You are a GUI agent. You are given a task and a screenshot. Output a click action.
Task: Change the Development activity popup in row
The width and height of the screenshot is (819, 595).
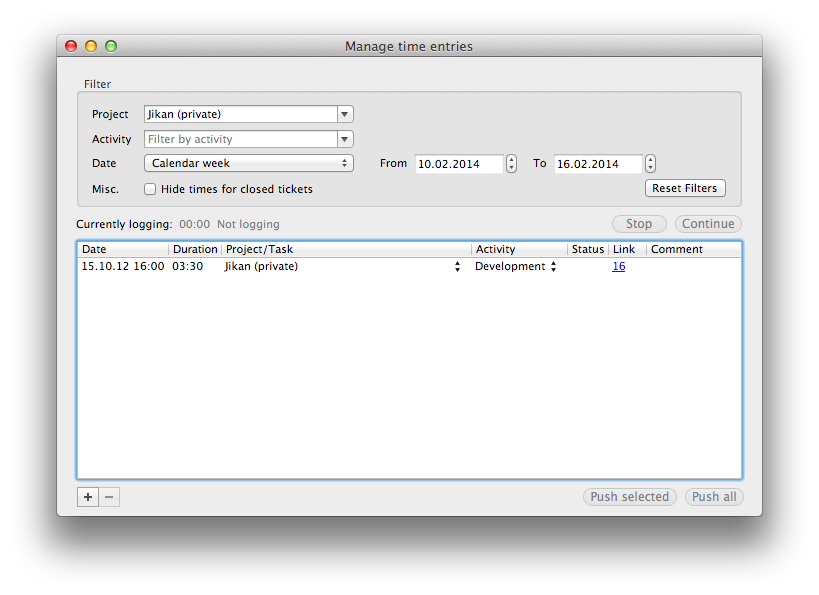[x=516, y=267]
